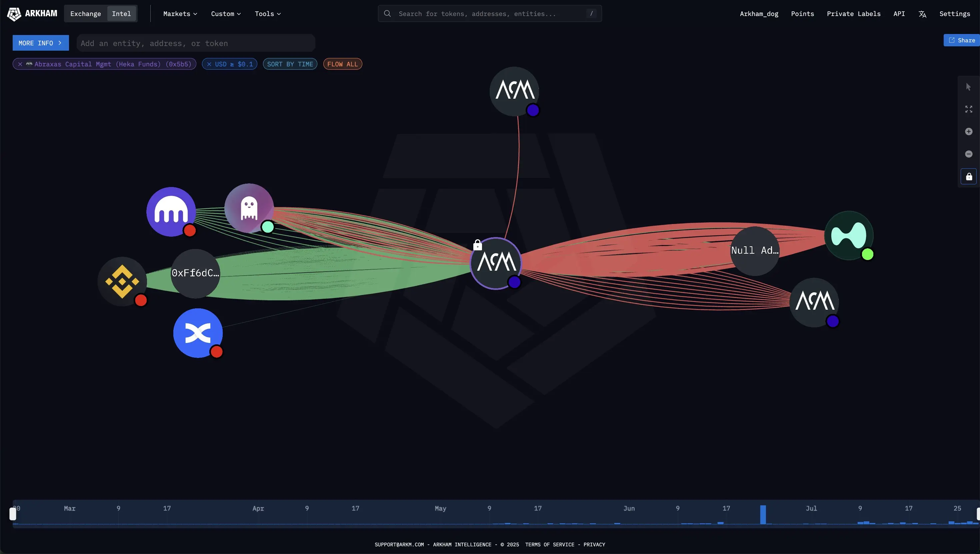Click the search magnifier icon

387,14
